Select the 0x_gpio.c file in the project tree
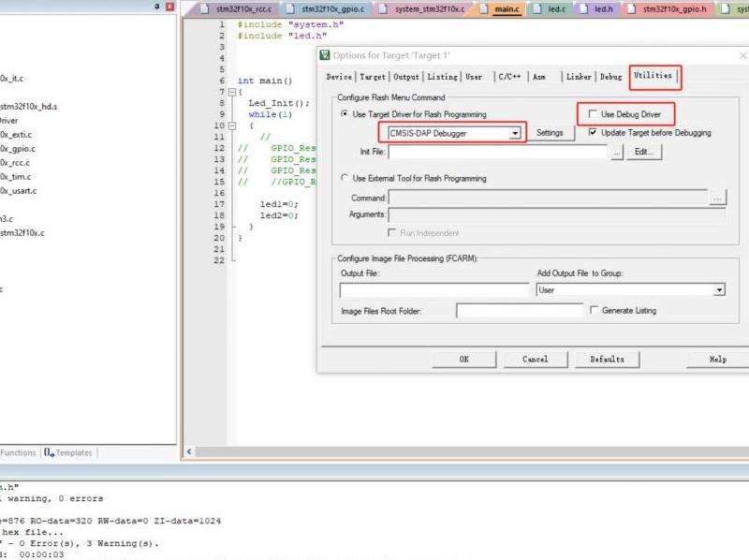749x560 pixels. point(18,149)
